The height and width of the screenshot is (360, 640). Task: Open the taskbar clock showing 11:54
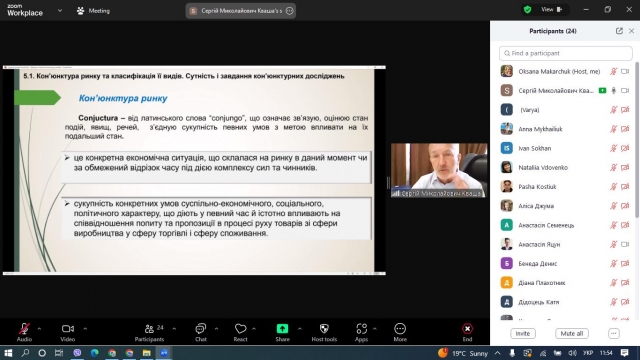606,353
